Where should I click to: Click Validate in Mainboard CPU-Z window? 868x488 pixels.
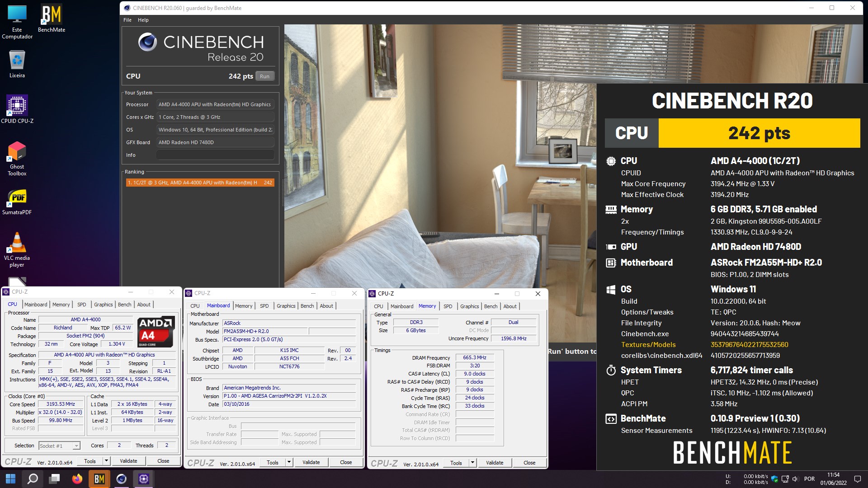tap(311, 462)
